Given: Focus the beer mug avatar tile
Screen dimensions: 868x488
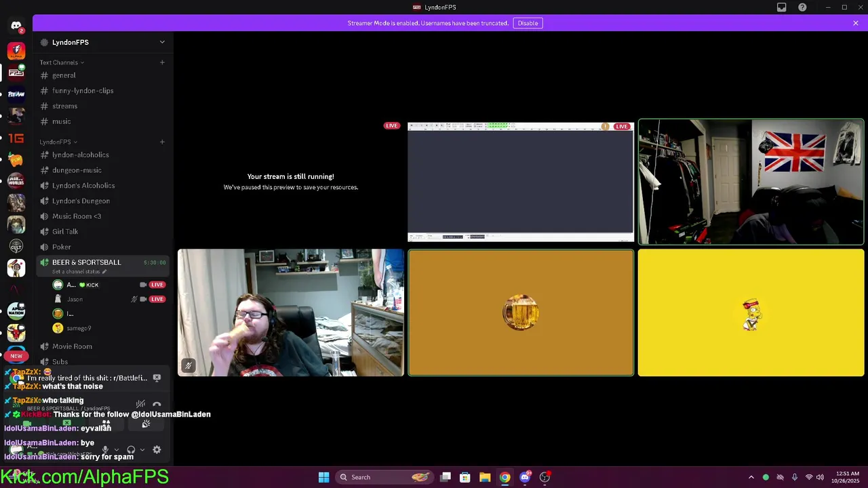Looking at the screenshot, I should (x=521, y=312).
